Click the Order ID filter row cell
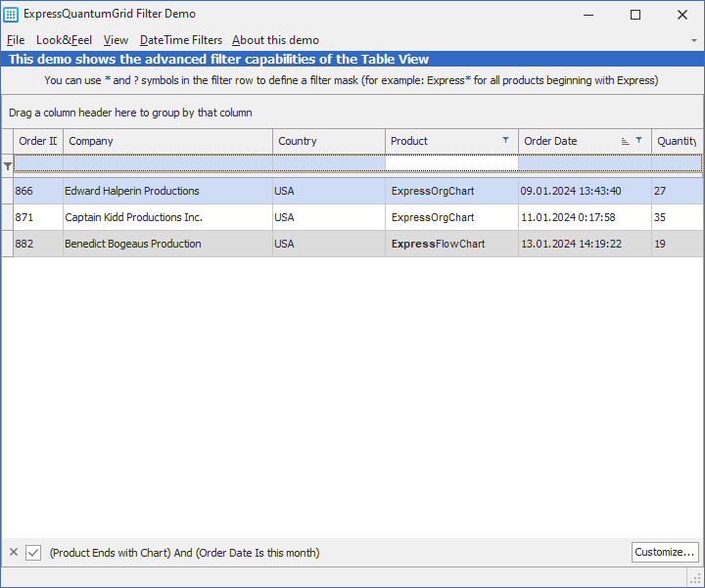This screenshot has width=705, height=588. pyautogui.click(x=38, y=163)
